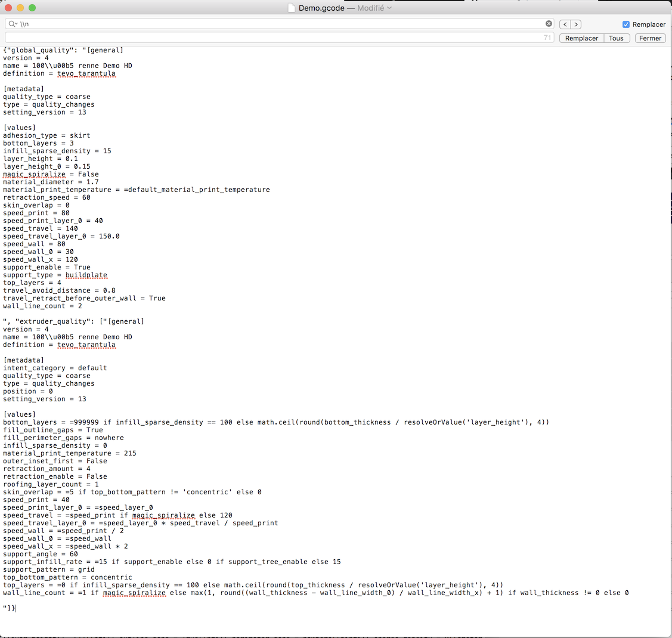The width and height of the screenshot is (672, 638).
Task: Click the line 'speed_wall_x = 120'
Action: pyautogui.click(x=41, y=259)
